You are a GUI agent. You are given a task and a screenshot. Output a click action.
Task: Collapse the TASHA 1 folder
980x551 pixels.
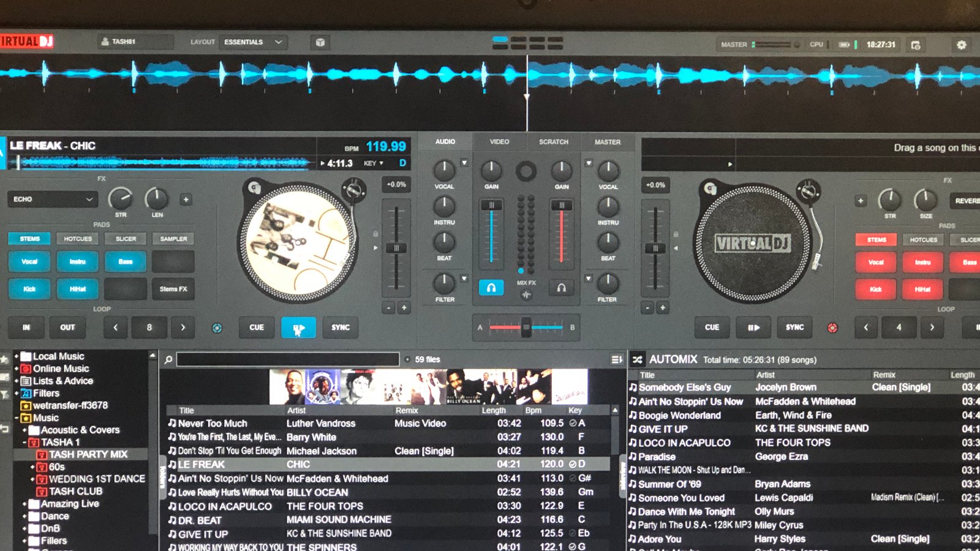[x=24, y=442]
